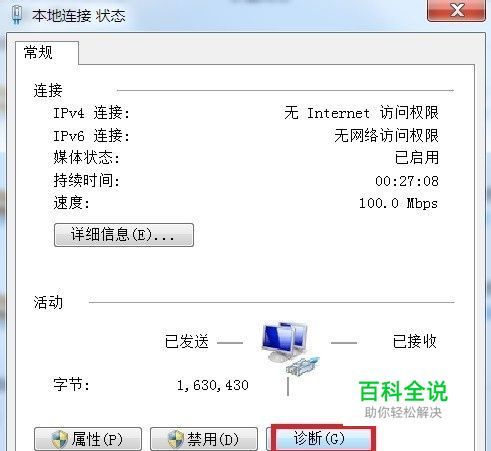This screenshot has width=491, height=451.
Task: Click the two-computers network activity icon
Action: coord(284,342)
